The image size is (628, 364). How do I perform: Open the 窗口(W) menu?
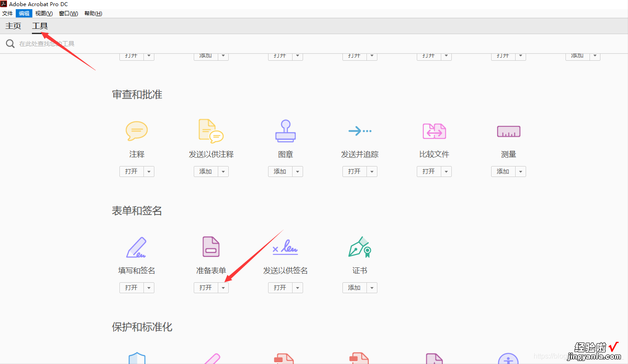(x=69, y=14)
